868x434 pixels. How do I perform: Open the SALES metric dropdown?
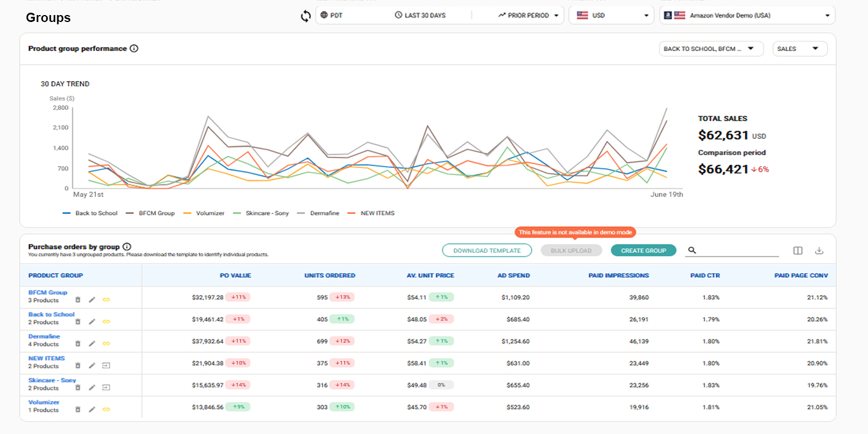click(x=800, y=49)
